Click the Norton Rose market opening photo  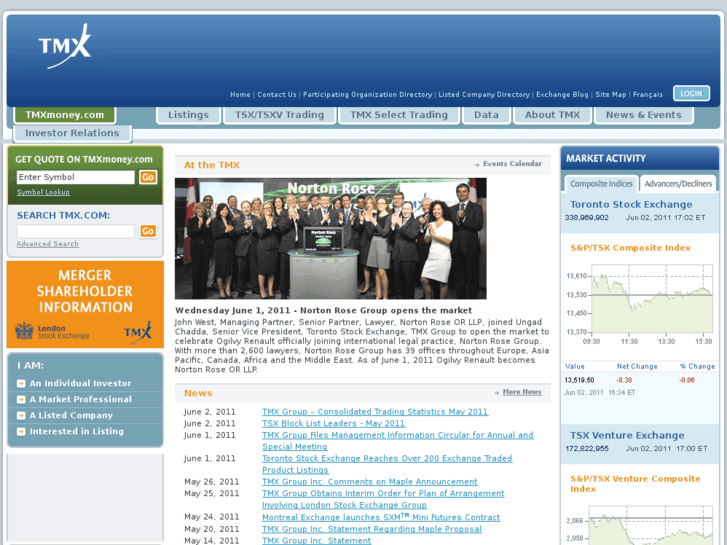coord(331,238)
